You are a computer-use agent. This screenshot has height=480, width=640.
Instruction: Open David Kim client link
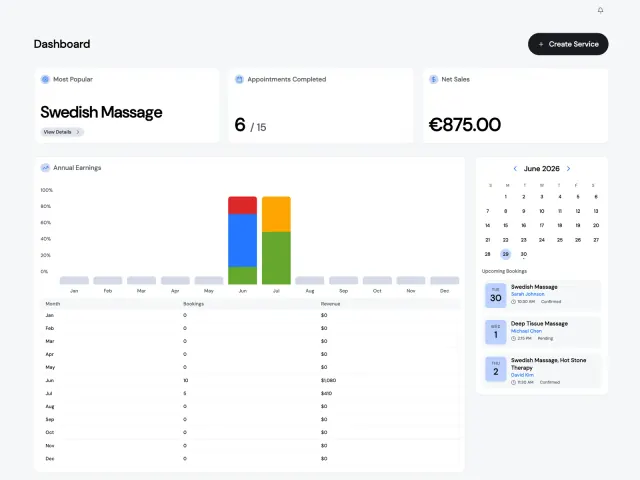tap(522, 375)
